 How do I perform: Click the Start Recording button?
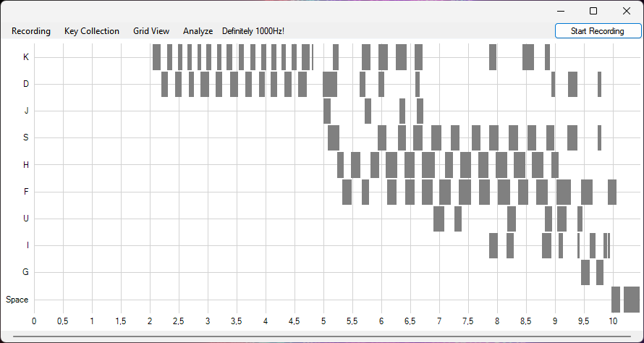[598, 31]
